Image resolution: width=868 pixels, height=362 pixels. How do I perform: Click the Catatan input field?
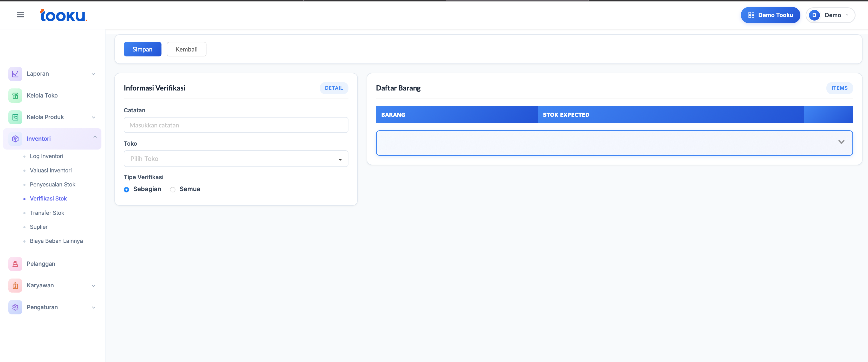coord(236,125)
